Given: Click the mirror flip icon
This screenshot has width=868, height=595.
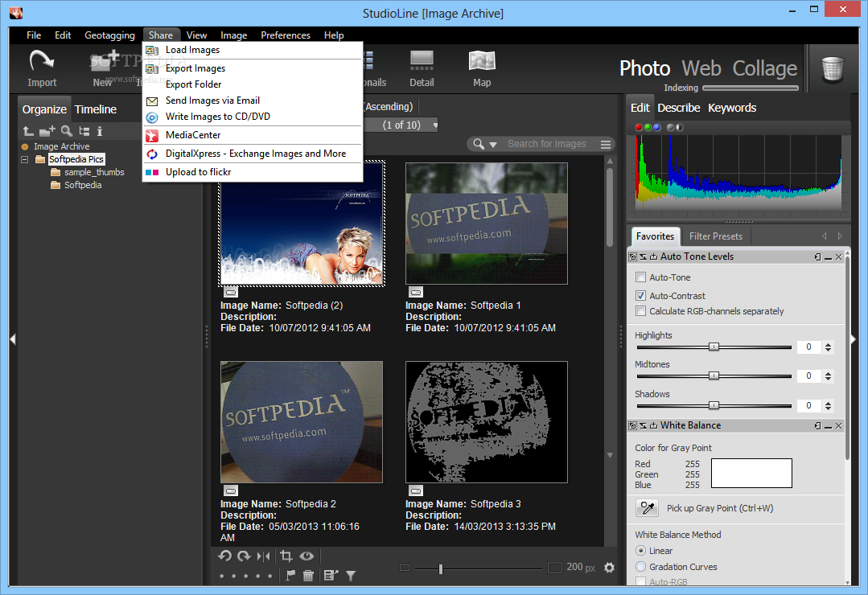Looking at the screenshot, I should [264, 556].
